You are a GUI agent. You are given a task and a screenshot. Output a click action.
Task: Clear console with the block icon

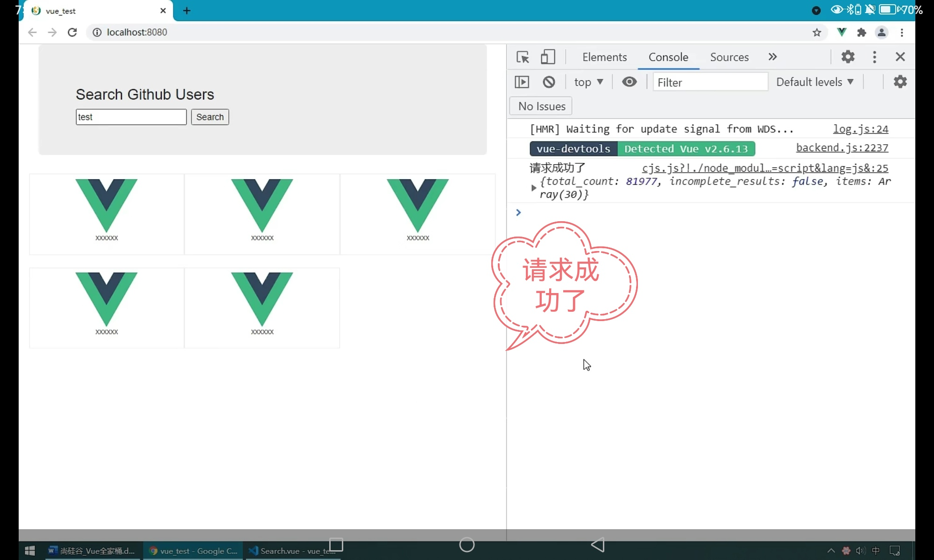pos(549,82)
